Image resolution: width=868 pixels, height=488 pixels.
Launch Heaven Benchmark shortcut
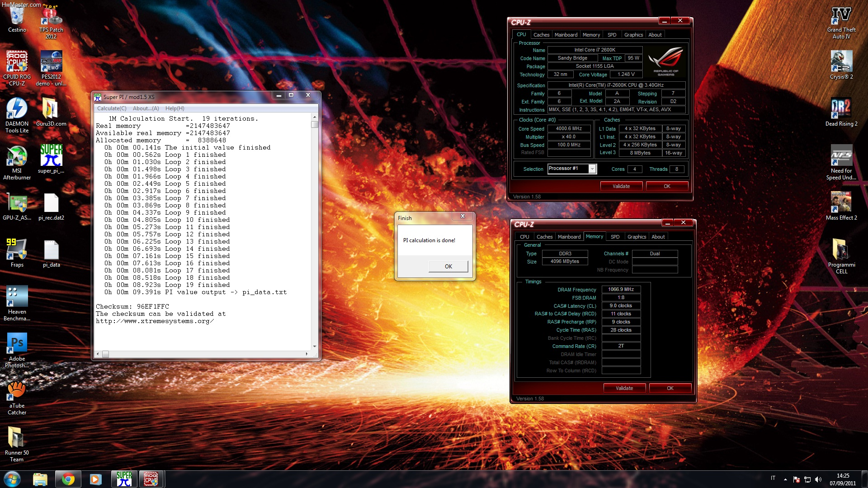click(17, 303)
